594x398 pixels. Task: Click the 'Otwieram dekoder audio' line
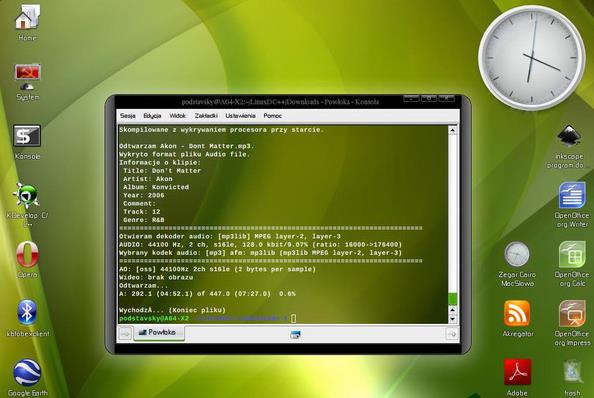pos(230,236)
